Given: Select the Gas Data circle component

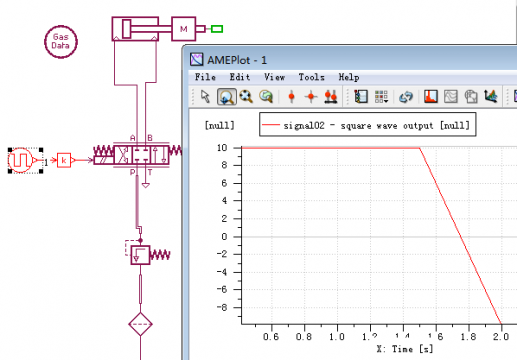Looking at the screenshot, I should click(x=61, y=42).
